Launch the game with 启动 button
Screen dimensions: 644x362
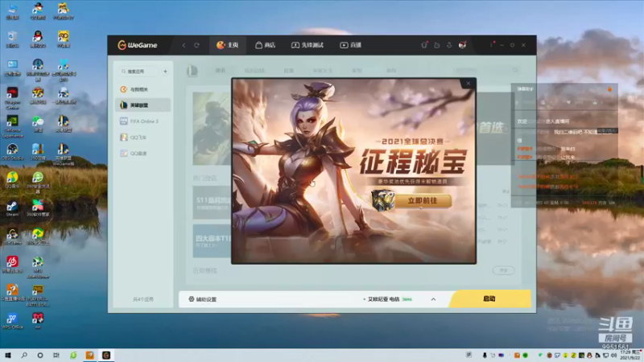tap(489, 298)
